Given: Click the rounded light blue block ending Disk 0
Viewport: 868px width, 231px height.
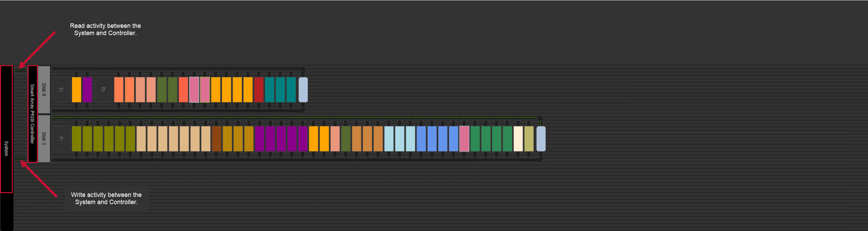Looking at the screenshot, I should coord(303,90).
